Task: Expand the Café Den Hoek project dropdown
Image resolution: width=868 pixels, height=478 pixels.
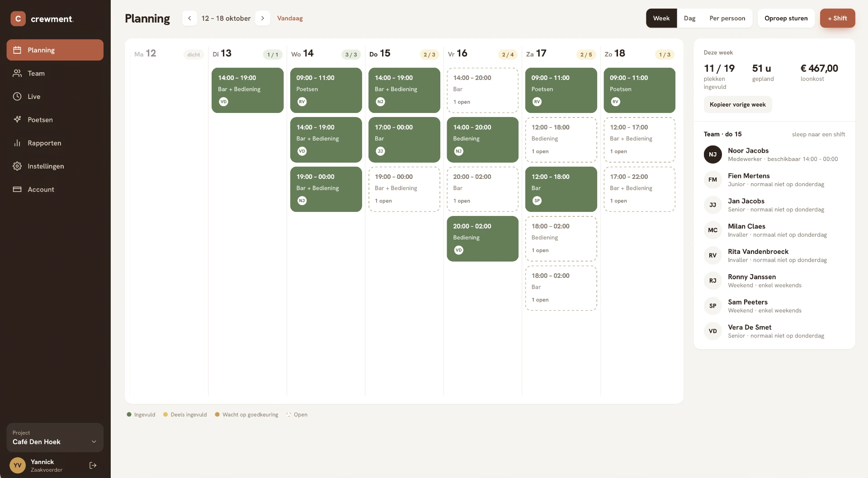Action: (x=55, y=437)
